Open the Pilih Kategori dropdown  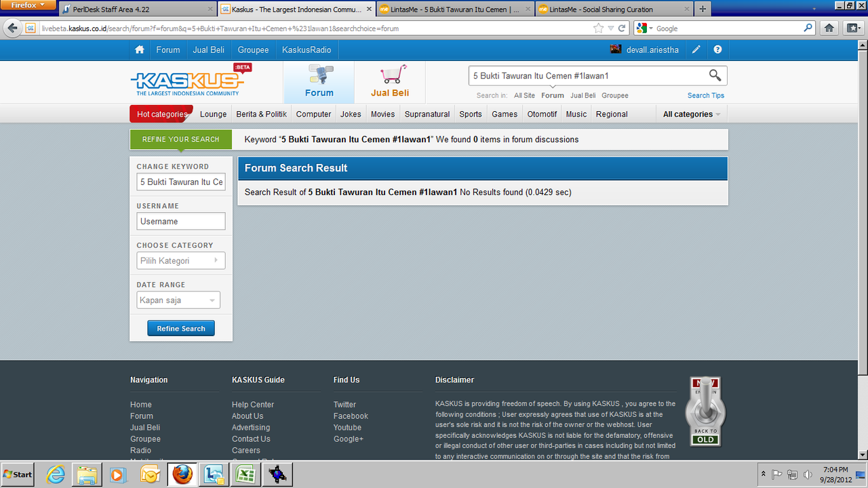click(x=181, y=261)
